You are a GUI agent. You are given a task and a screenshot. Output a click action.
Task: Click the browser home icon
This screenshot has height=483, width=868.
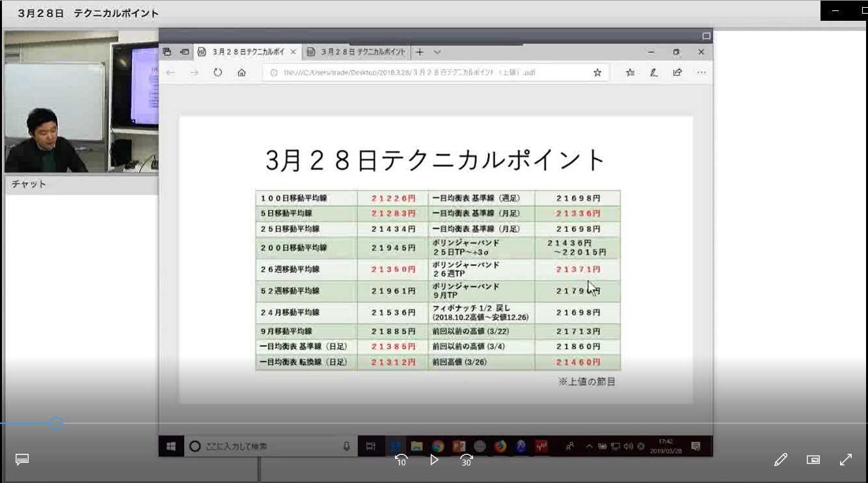click(241, 72)
